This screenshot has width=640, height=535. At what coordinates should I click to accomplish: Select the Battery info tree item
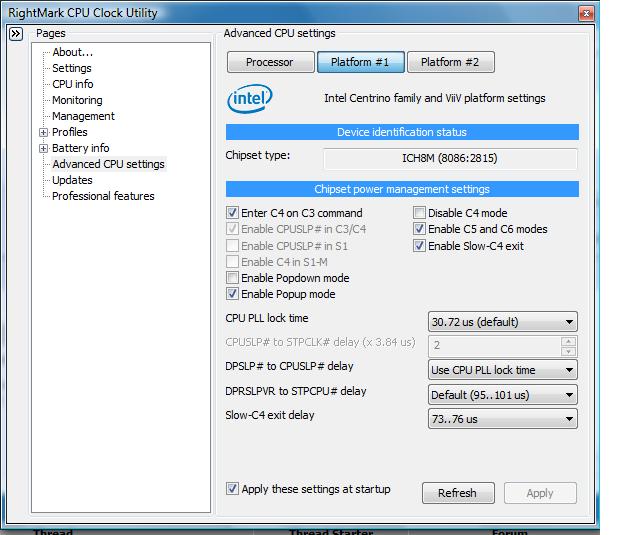tap(80, 148)
